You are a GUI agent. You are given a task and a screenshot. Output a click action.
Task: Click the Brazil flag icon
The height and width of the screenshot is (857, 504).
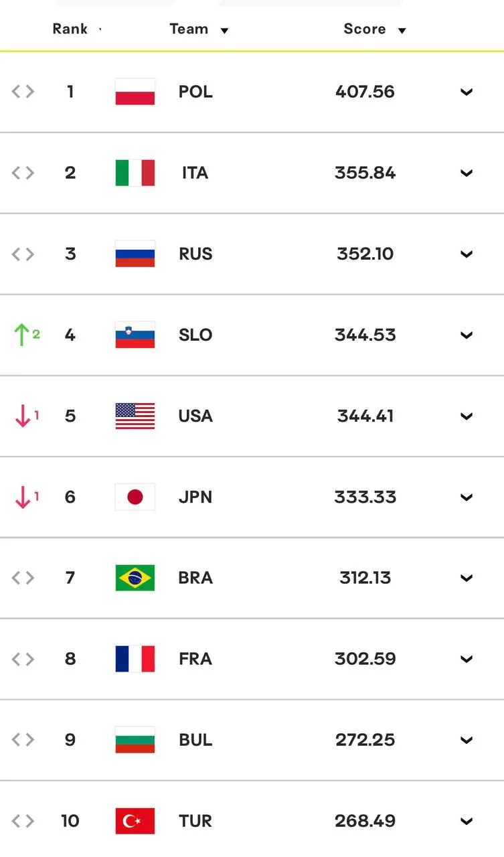[135, 578]
